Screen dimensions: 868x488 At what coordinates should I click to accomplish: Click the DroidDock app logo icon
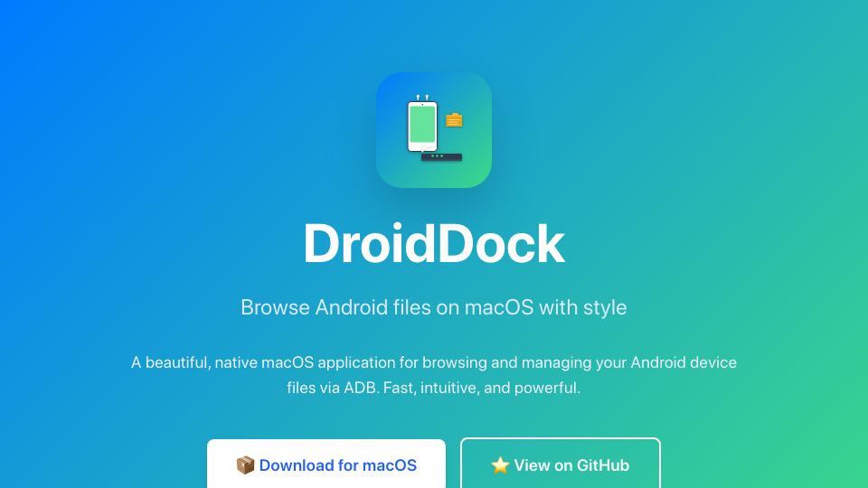(x=434, y=130)
